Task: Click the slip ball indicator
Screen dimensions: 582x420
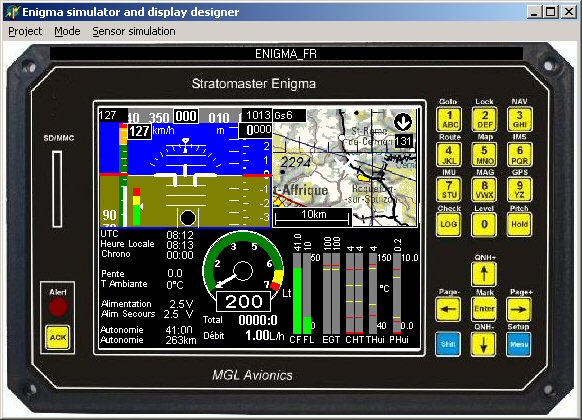Action: coord(187,218)
